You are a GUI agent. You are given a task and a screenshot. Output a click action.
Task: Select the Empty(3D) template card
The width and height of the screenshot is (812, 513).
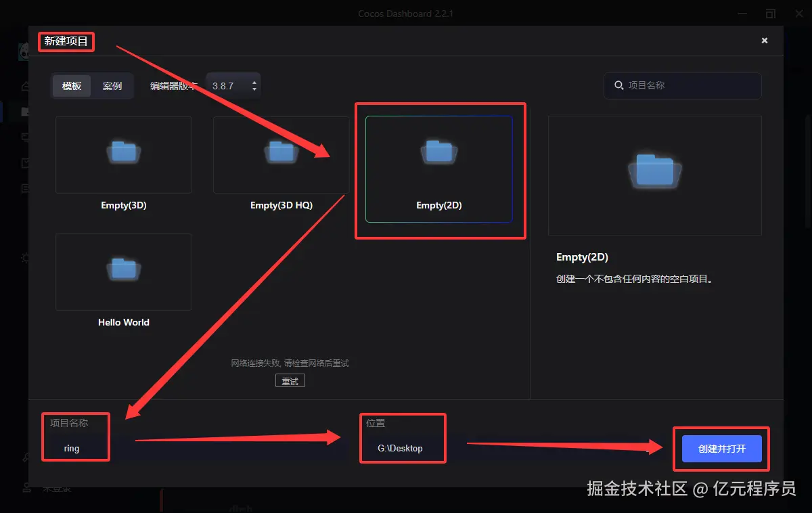point(124,166)
